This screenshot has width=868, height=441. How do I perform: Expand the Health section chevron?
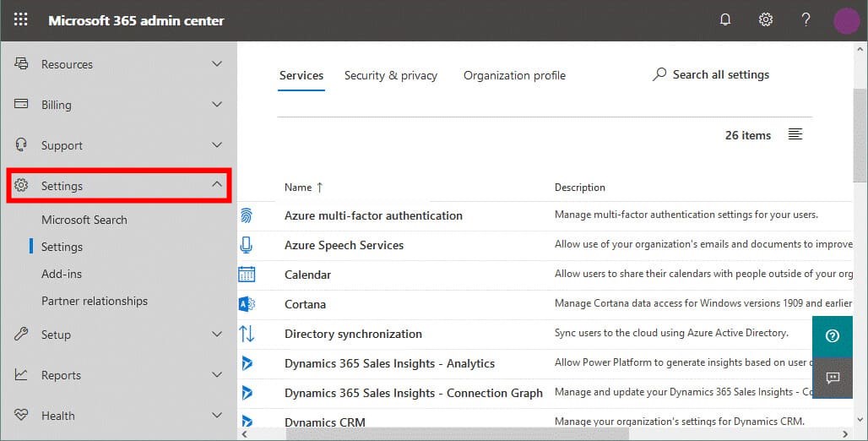[217, 415]
